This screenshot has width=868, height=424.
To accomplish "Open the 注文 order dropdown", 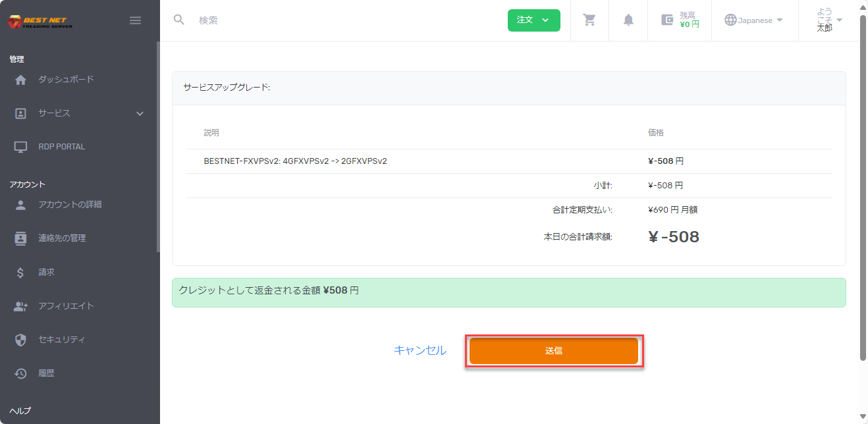I will [x=533, y=20].
